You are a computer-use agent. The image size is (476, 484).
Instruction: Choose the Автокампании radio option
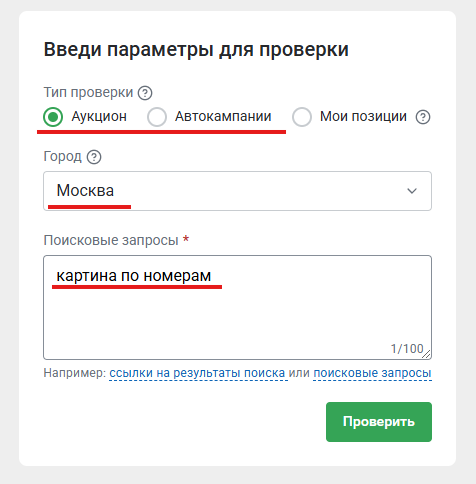pyautogui.click(x=157, y=117)
